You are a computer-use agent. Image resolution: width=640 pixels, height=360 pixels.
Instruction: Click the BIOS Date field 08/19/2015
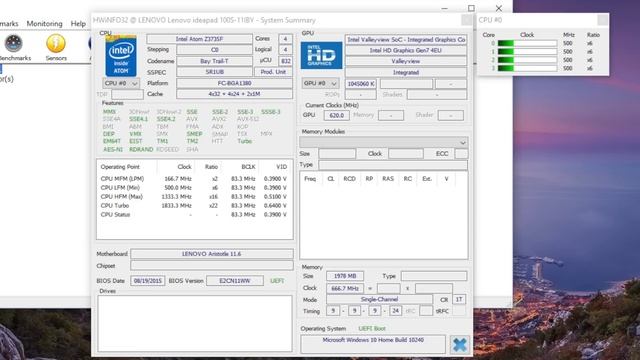[x=148, y=281]
